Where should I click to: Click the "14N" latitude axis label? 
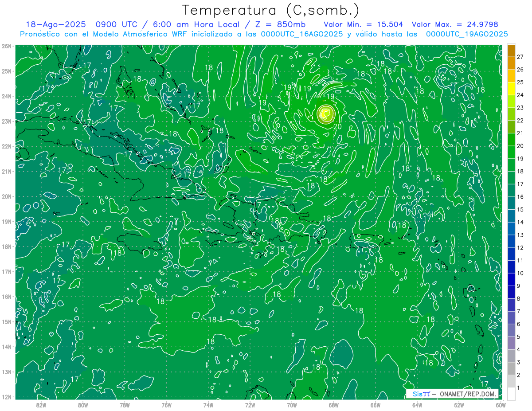tap(6, 347)
